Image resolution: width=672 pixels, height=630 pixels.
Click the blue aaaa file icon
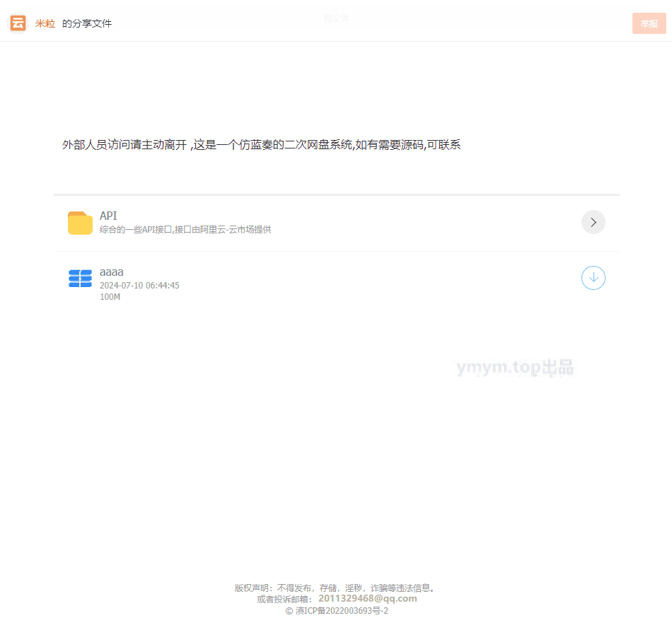pos(80,279)
